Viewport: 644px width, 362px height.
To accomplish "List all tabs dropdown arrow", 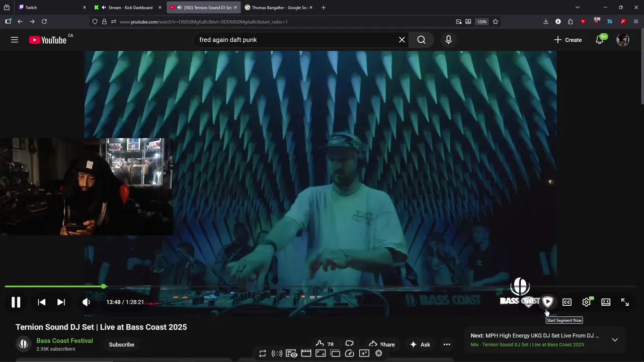I will [578, 8].
